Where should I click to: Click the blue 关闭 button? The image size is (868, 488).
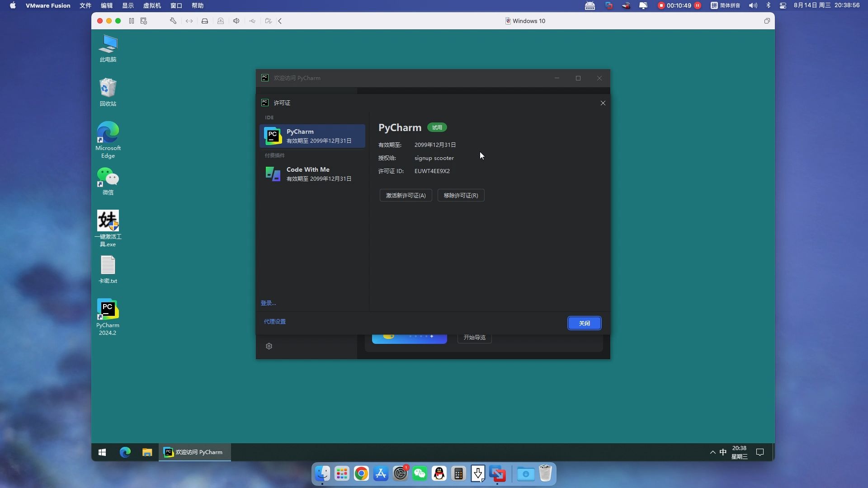[x=584, y=323]
